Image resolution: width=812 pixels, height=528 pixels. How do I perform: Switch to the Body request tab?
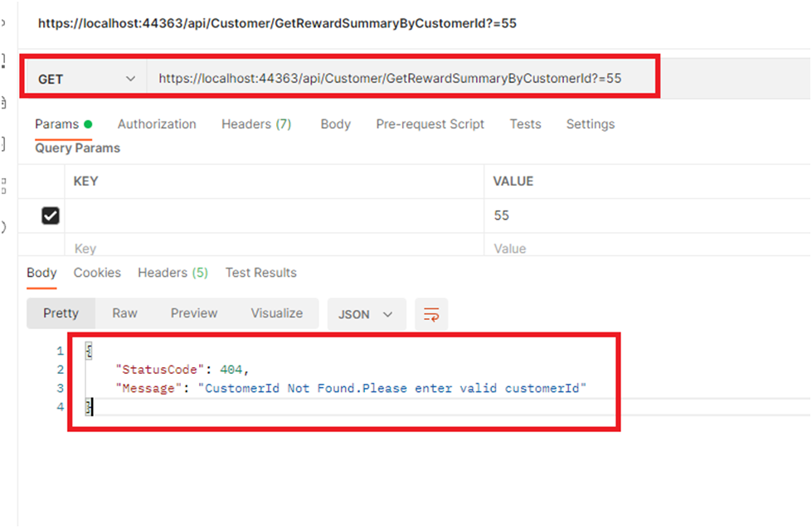tap(335, 124)
